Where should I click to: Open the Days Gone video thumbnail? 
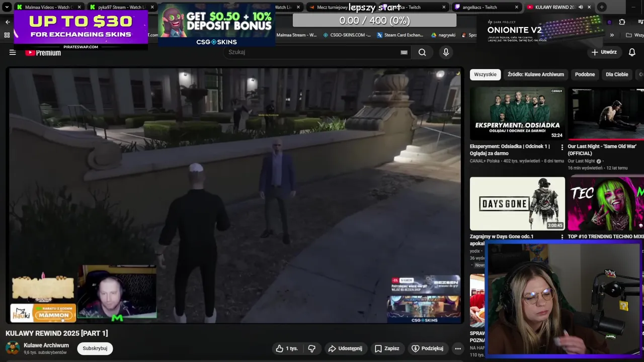[517, 204]
